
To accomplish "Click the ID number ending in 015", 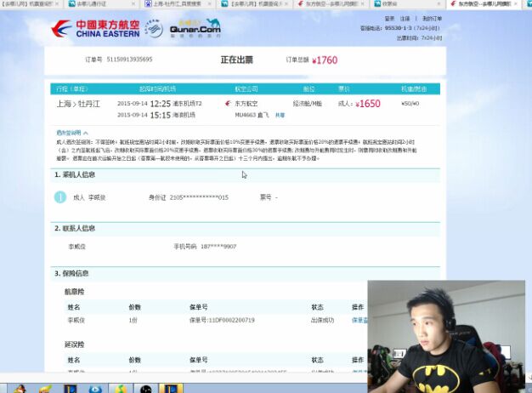I will click(199, 197).
